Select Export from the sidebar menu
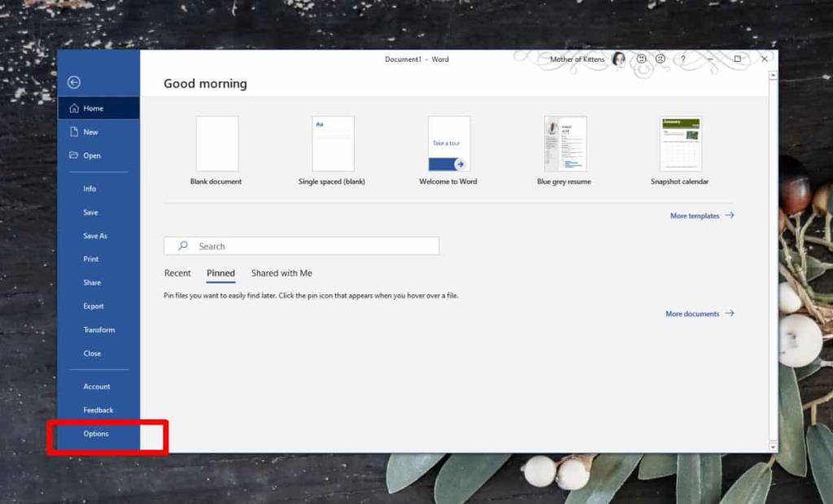The width and height of the screenshot is (833, 504). pos(93,306)
